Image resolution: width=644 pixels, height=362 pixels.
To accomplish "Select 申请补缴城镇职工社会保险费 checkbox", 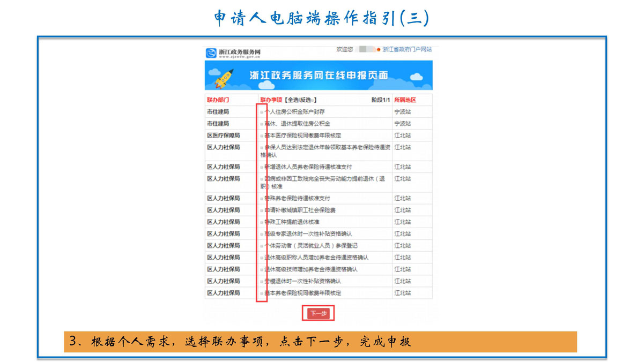I will (262, 210).
